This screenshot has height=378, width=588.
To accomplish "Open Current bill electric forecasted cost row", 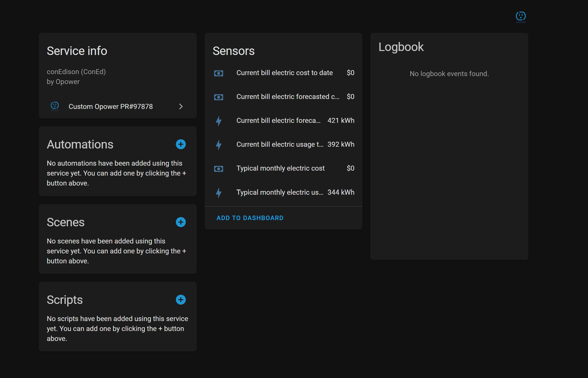I will point(288,97).
